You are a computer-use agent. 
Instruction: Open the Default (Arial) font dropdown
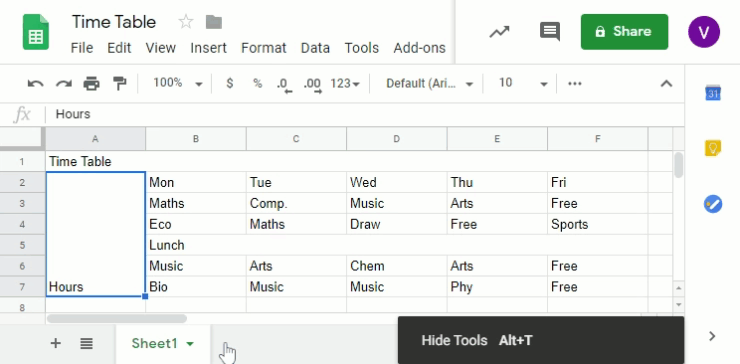coord(429,84)
